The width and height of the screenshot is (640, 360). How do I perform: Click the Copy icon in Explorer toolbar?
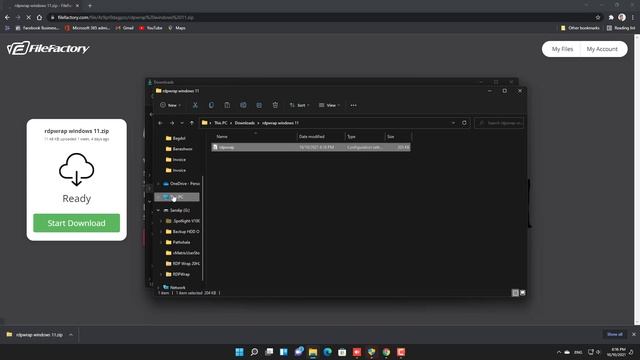(x=211, y=105)
